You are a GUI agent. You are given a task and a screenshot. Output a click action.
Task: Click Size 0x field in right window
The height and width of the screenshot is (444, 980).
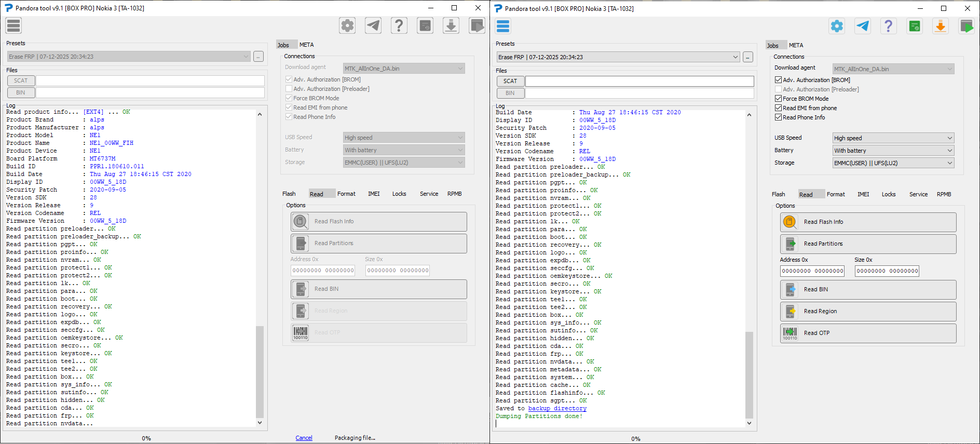tap(887, 271)
